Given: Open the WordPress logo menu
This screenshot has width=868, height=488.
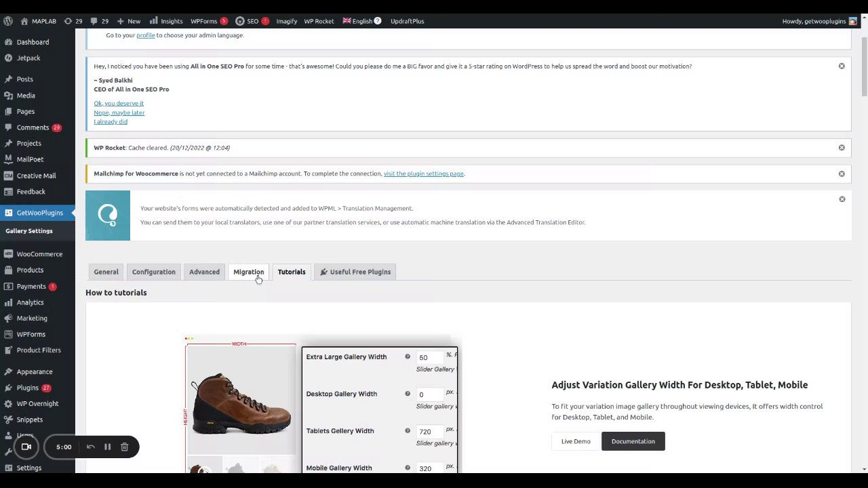Looking at the screenshot, I should tap(8, 21).
